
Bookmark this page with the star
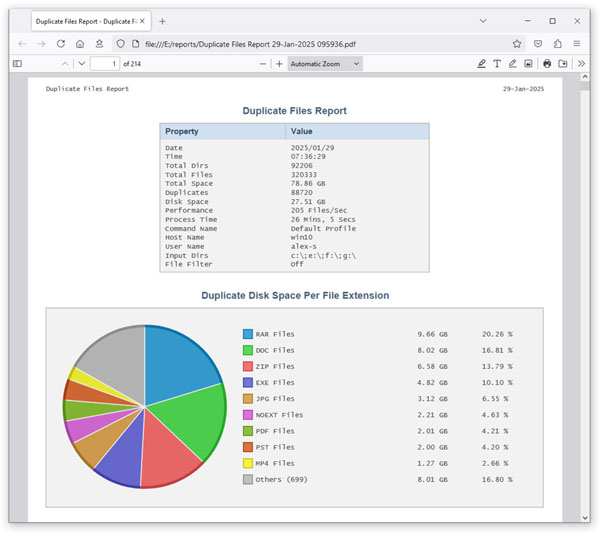(517, 44)
